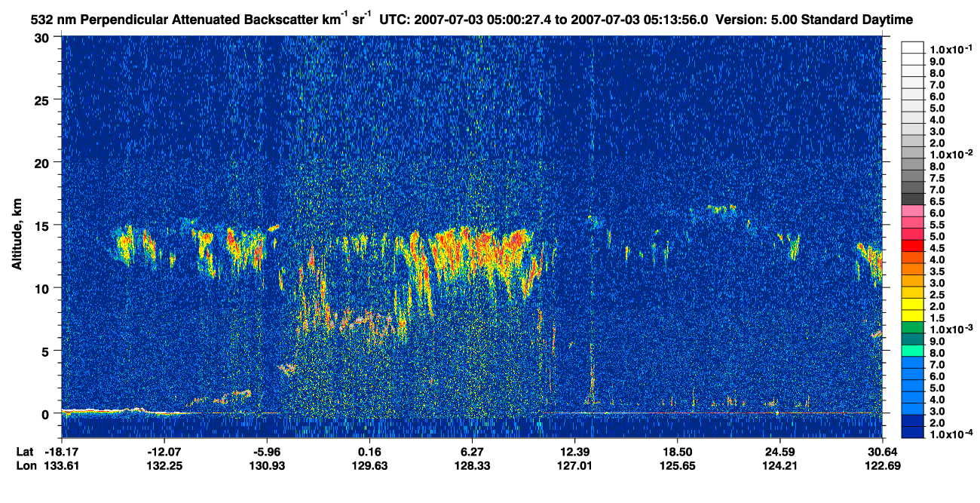This screenshot has height=503, width=980.
Task: Click the latitude value '-12.07'
Action: pyautogui.click(x=164, y=451)
